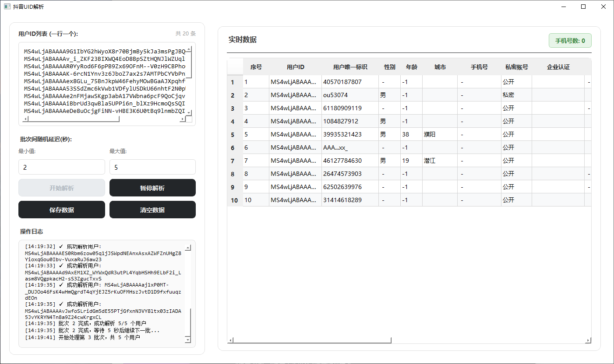Click right arrow under user ID list
The height and width of the screenshot is (364, 614).
182,119
